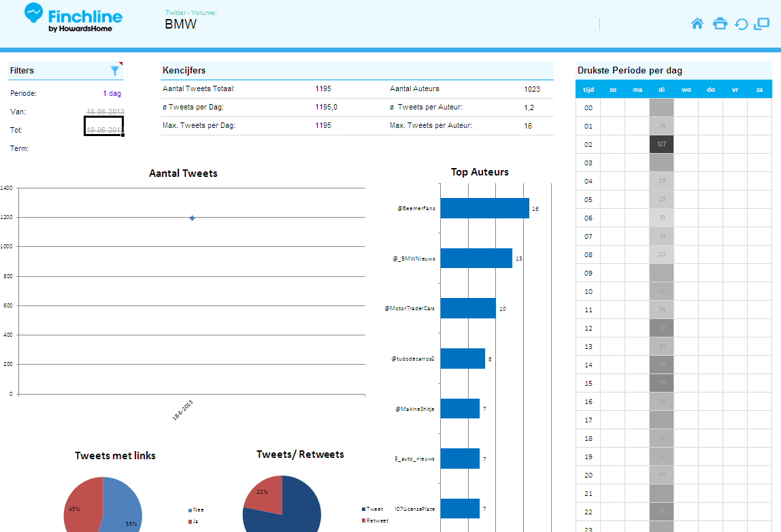Viewport: 781px width, 532px height.
Task: Click the 'zo' day column header
Action: click(x=613, y=90)
